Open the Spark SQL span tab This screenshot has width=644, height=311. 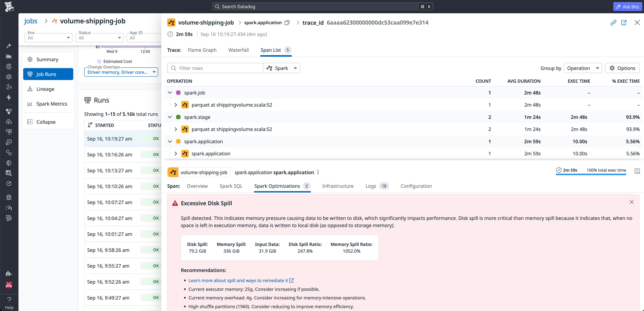[231, 186]
